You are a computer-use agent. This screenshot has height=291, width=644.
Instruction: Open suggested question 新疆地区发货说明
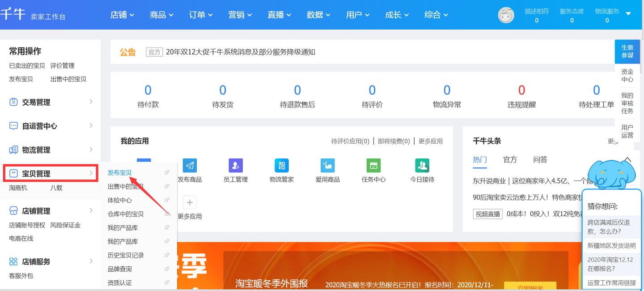[x=611, y=246]
